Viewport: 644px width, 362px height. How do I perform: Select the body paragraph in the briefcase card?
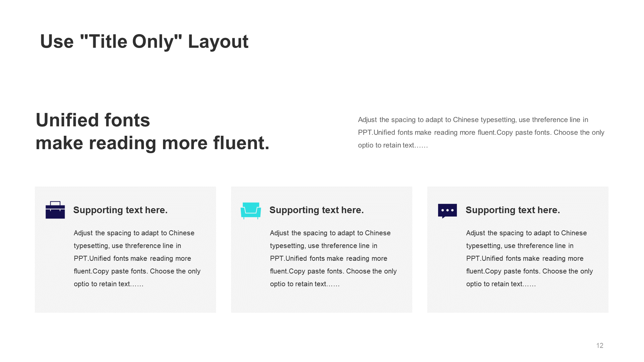137,258
